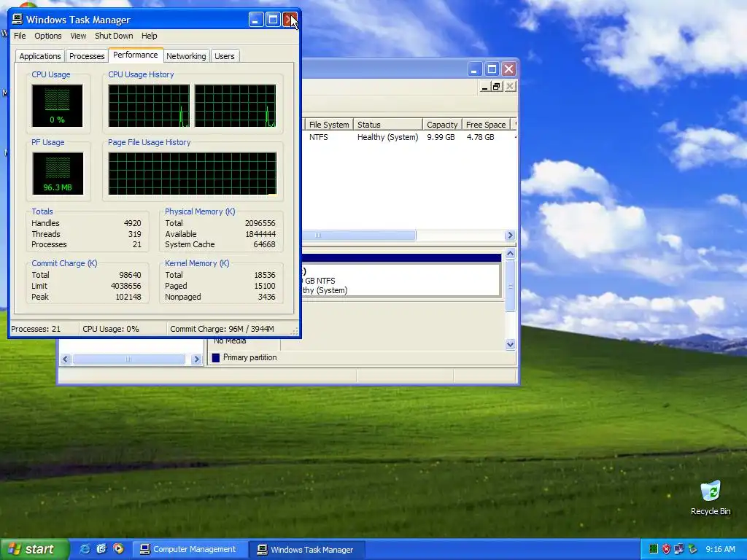Open the Start menu
Viewport: 747px width, 560px height.
(x=34, y=549)
